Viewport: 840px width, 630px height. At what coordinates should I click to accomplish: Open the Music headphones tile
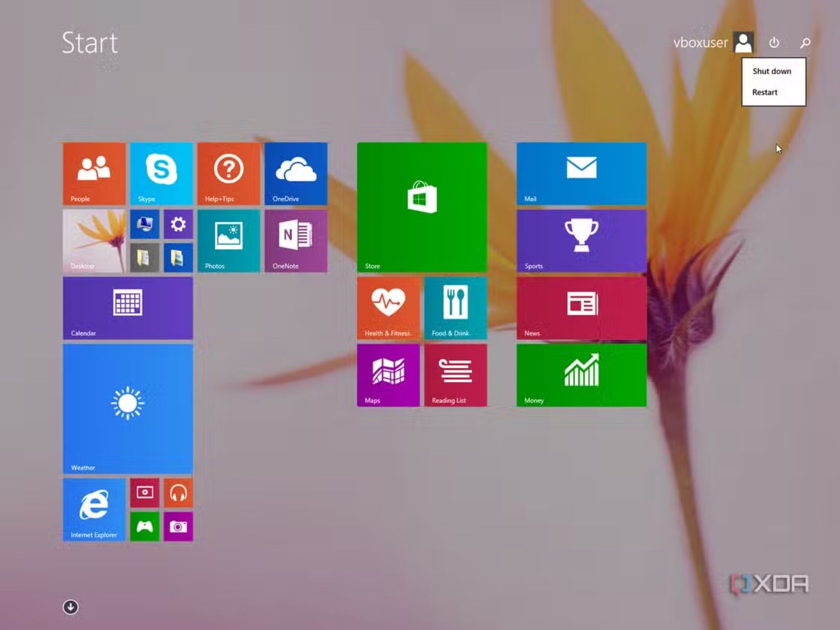point(178,493)
